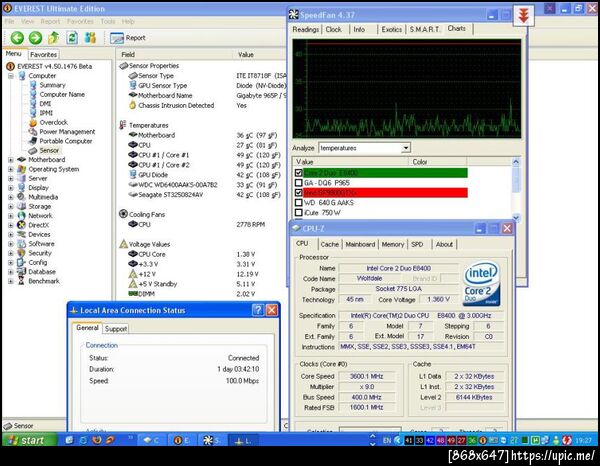This screenshot has width=600, height=466.
Task: Check the GA-DQ6 P965 checkbox
Action: pyautogui.click(x=298, y=183)
